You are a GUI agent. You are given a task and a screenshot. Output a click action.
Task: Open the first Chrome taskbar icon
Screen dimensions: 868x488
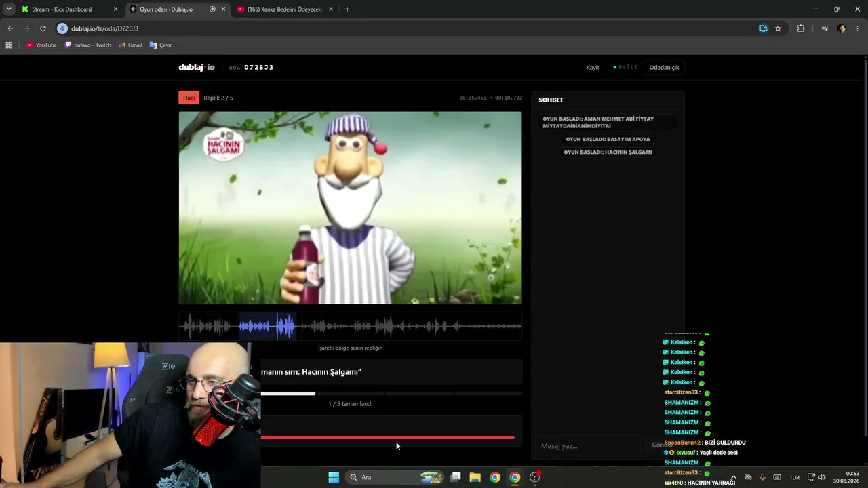click(495, 477)
